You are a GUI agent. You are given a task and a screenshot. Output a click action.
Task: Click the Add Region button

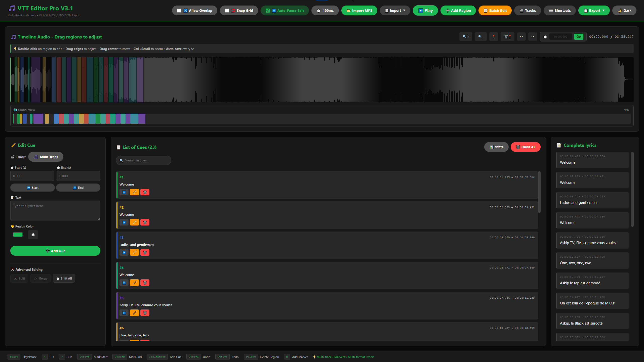pyautogui.click(x=458, y=11)
